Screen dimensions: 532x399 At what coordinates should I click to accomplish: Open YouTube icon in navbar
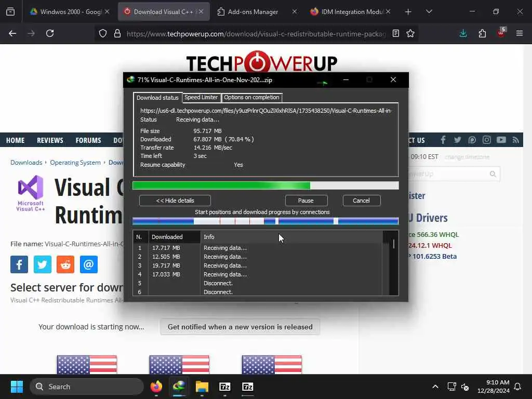click(501, 140)
